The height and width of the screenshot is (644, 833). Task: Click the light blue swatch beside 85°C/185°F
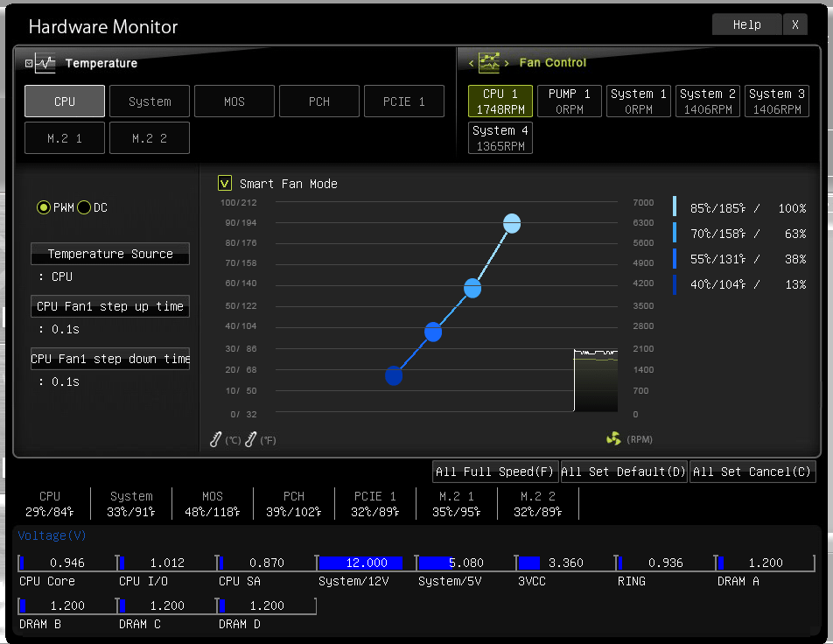coord(675,206)
